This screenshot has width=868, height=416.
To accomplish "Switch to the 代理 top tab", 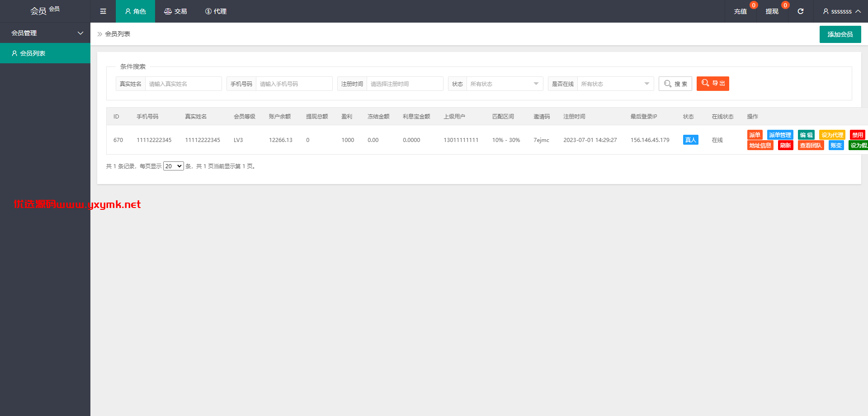I will (216, 11).
